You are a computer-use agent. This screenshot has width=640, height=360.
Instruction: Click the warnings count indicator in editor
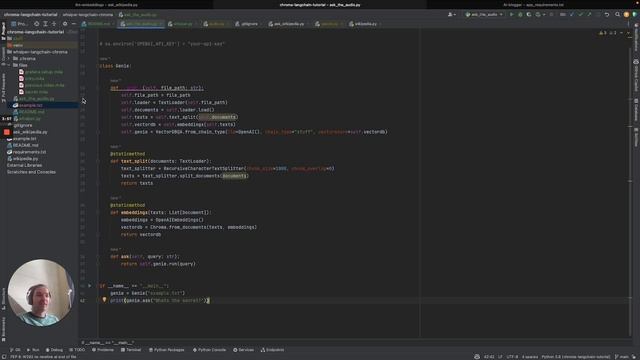click(603, 33)
